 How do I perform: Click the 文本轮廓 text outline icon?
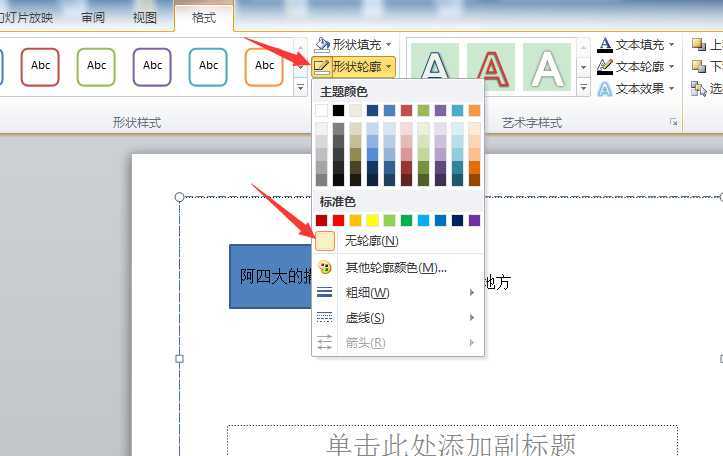[604, 67]
